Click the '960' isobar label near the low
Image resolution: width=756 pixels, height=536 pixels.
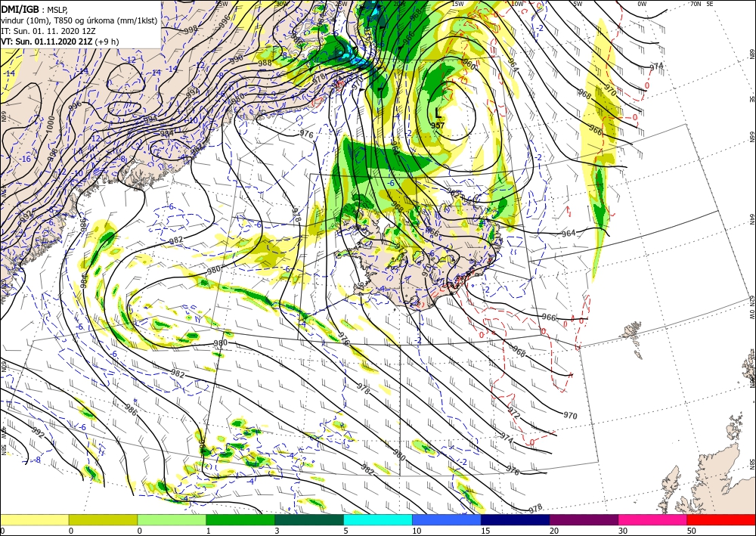click(x=469, y=64)
